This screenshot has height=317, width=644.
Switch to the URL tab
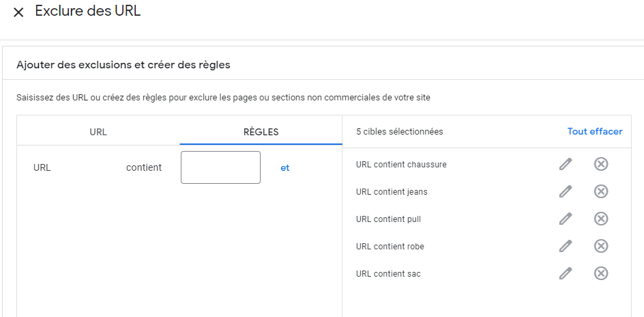98,132
